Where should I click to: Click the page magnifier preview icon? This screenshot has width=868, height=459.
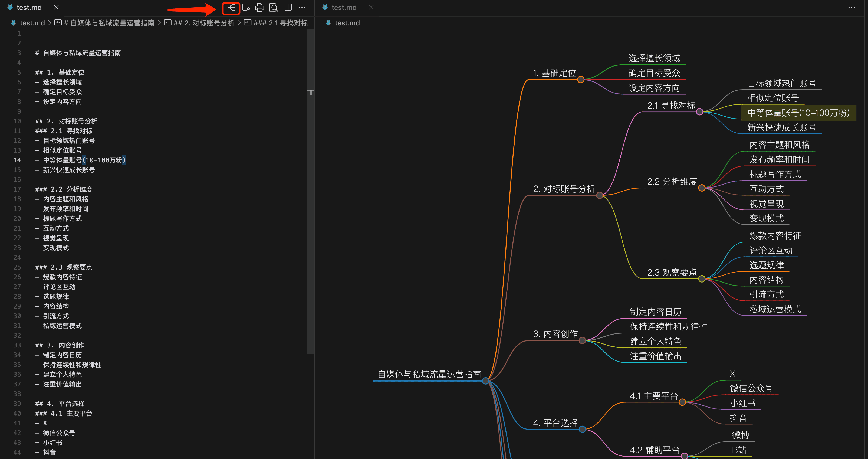click(x=274, y=7)
